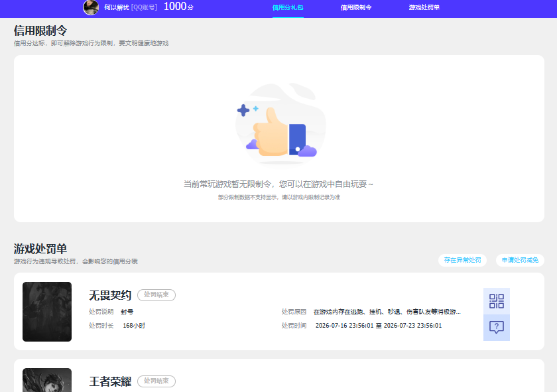Image resolution: width=557 pixels, height=392 pixels.
Task: Switch to 信用分礼包 tab
Action: (x=288, y=7)
